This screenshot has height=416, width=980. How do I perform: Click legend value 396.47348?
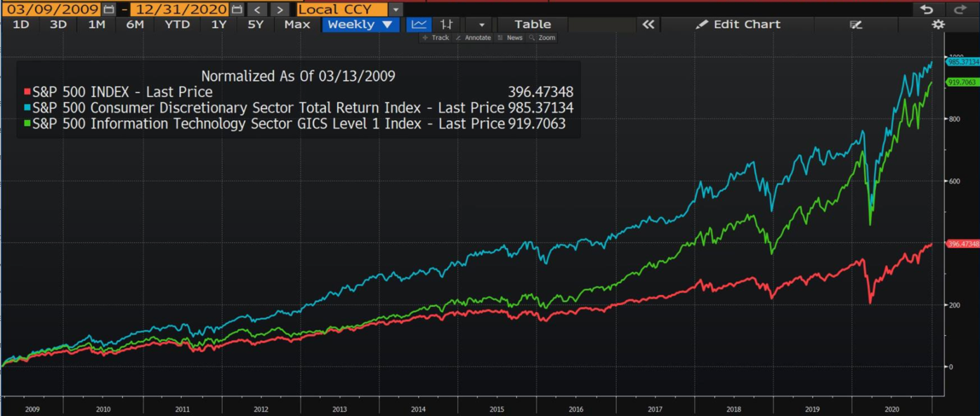coord(541,92)
